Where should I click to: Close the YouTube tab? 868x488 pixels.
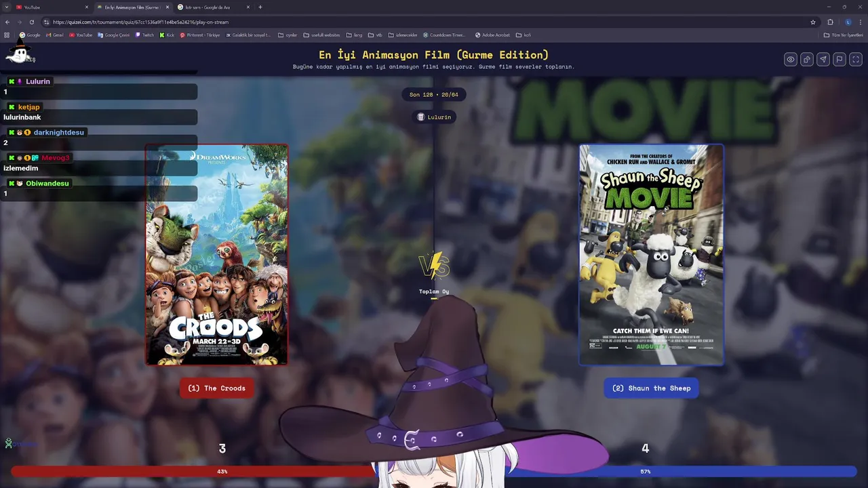point(87,7)
